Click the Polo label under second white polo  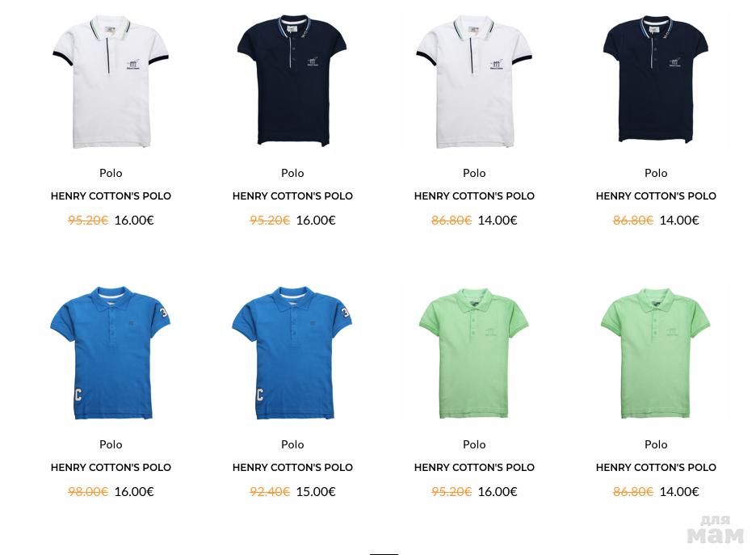(x=474, y=173)
